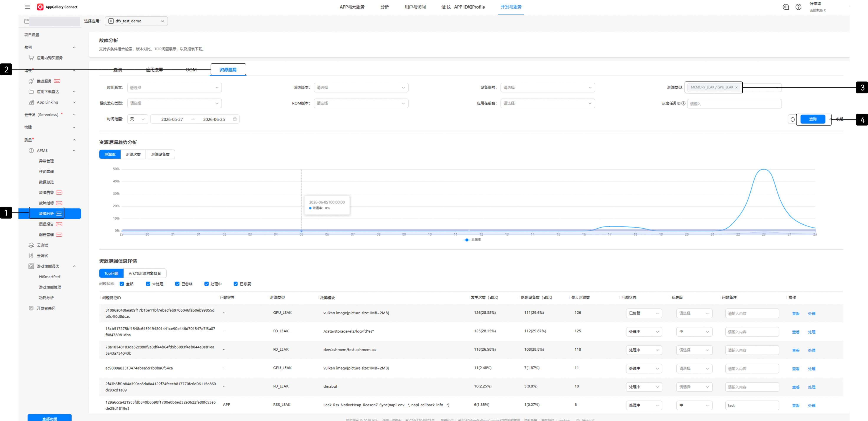Uncheck the 未处理 status checkbox
The image size is (868, 421).
coord(148,284)
